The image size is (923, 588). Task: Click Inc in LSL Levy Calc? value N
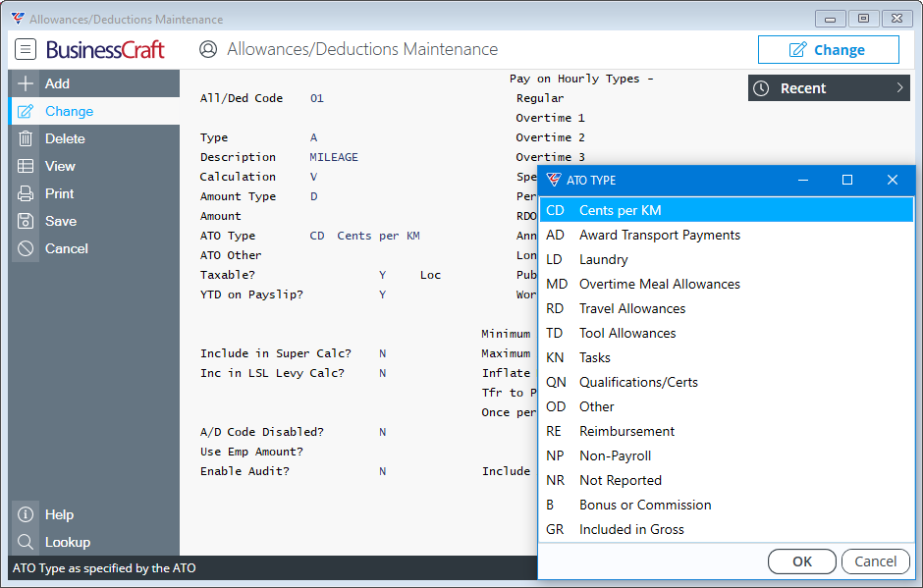(383, 373)
